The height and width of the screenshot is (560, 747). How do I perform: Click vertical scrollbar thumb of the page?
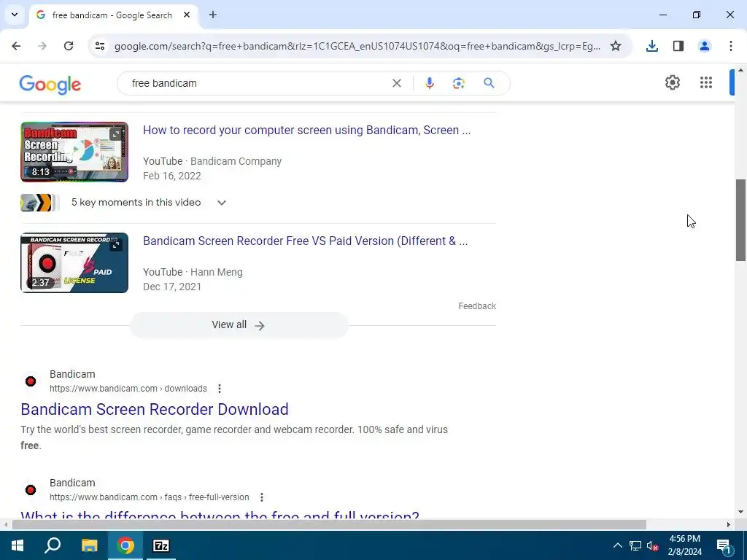pyautogui.click(x=740, y=220)
